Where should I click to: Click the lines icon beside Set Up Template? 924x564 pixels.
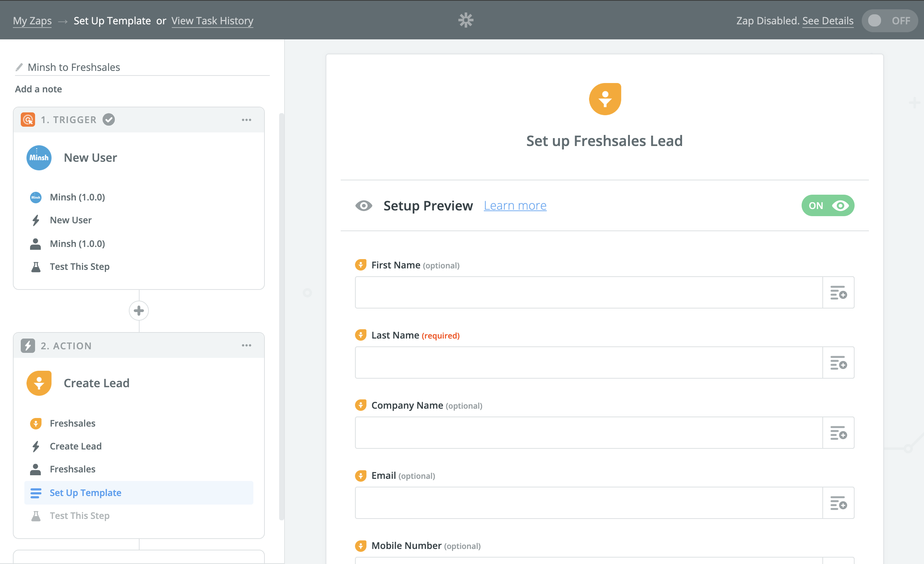[36, 493]
